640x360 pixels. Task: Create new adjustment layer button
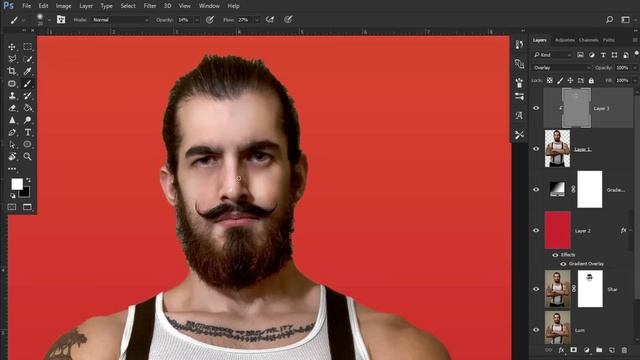tap(587, 350)
